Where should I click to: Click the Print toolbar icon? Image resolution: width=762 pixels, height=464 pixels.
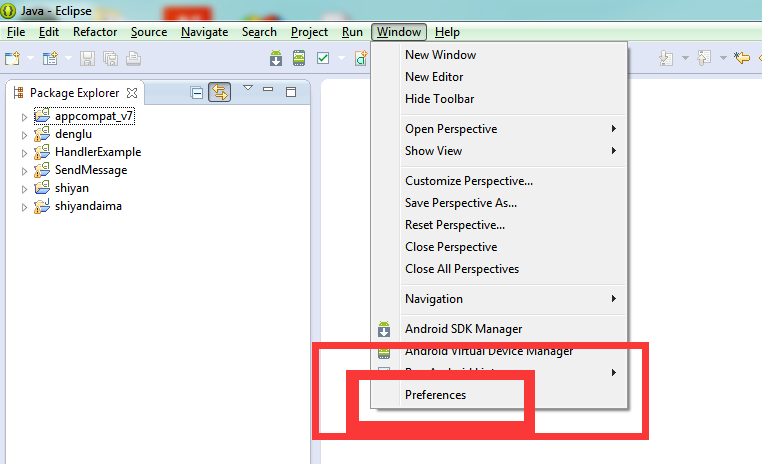click(x=133, y=58)
